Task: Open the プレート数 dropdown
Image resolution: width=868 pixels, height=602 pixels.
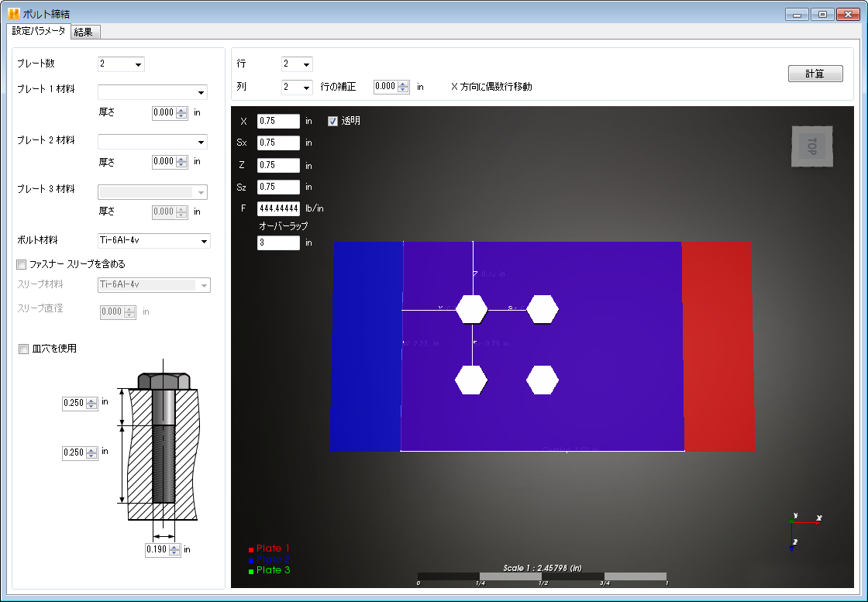Action: [x=121, y=64]
